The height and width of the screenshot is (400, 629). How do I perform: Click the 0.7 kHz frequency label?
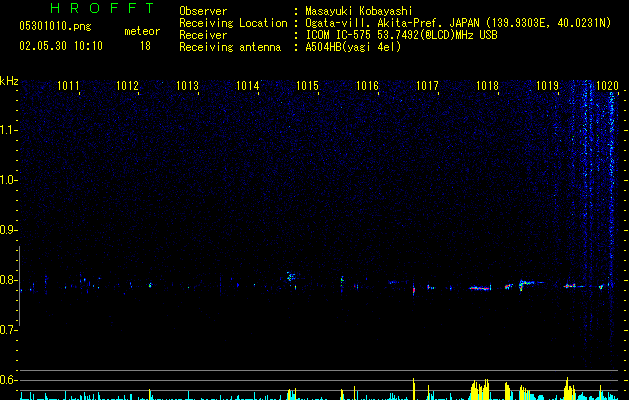pyautogui.click(x=9, y=330)
